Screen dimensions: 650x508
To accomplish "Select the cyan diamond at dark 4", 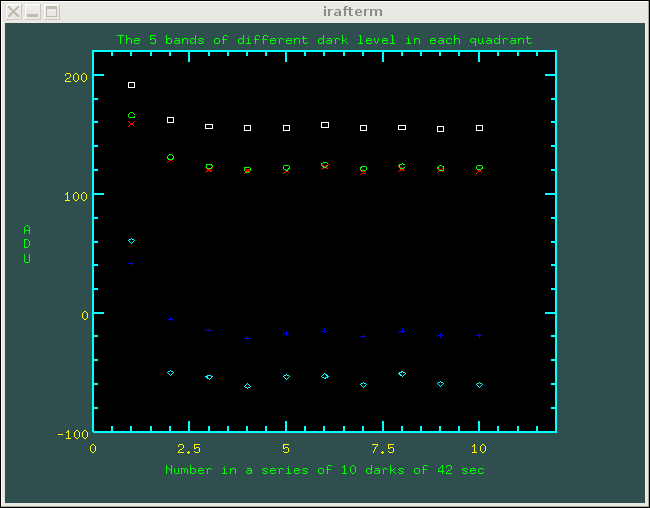I will [247, 386].
